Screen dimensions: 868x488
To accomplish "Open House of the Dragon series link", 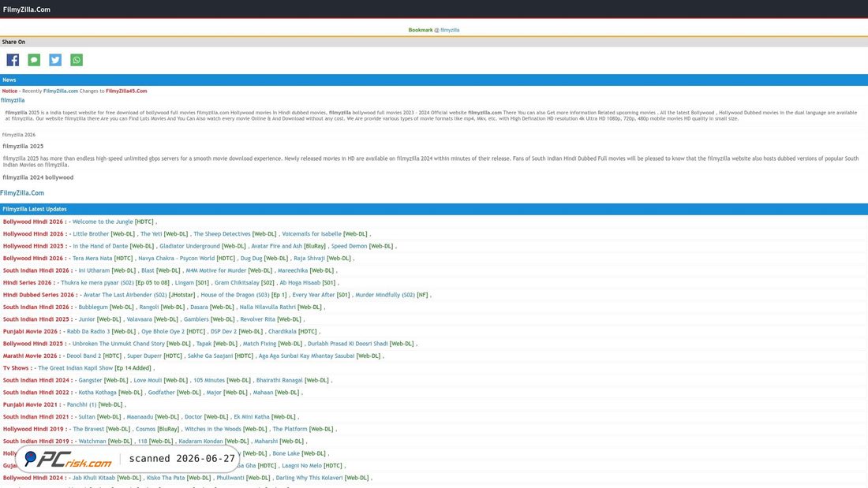I will (235, 295).
